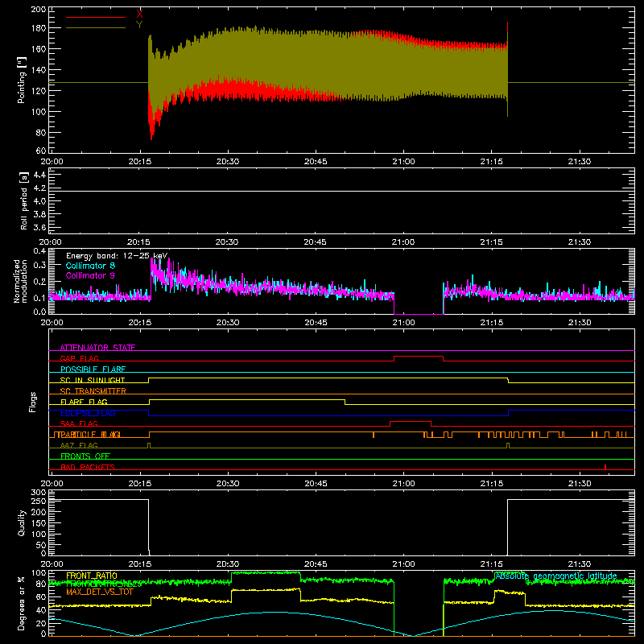Screen dimensions: 644x644
Task: Click '21:15' time label under Flags plot
Action: coord(491,484)
